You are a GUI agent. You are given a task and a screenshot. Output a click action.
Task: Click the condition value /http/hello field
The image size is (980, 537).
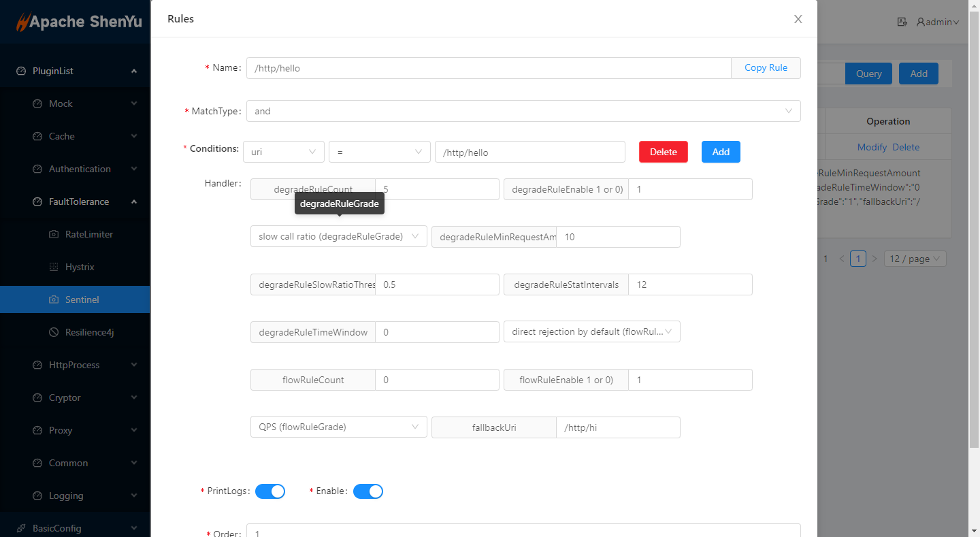point(530,152)
